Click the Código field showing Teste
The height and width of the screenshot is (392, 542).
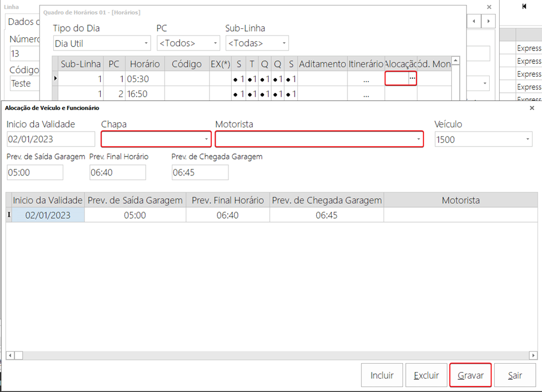pos(24,83)
